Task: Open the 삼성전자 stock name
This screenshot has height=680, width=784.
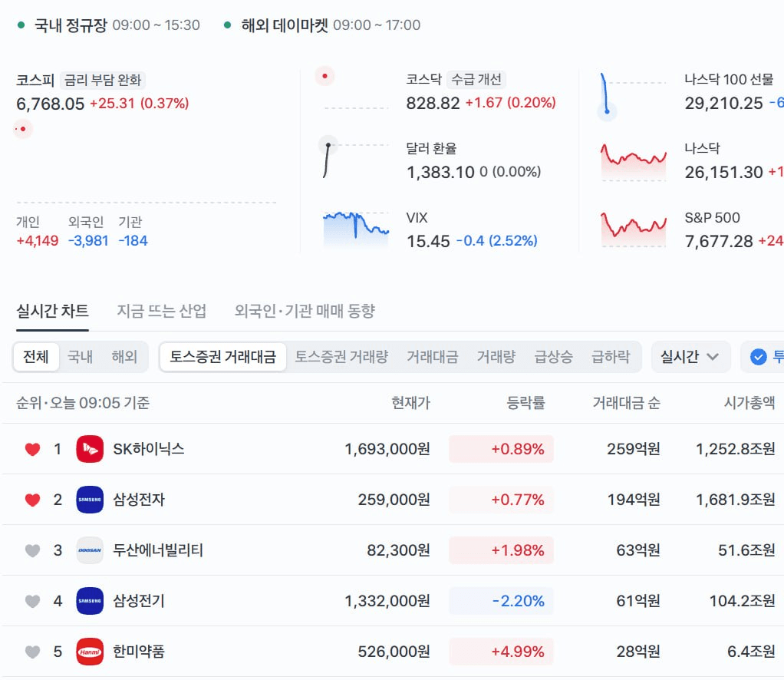Action: (x=139, y=500)
